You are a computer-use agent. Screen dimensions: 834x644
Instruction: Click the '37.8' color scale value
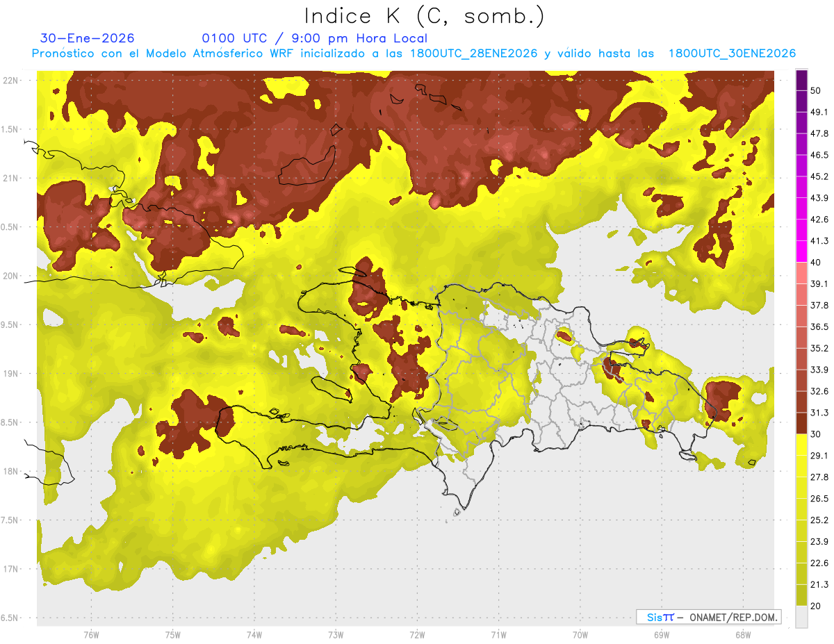point(819,305)
